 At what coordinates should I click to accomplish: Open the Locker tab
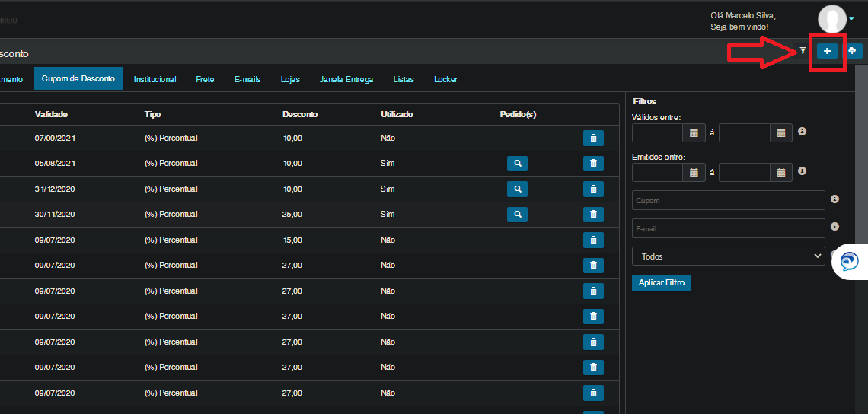pyautogui.click(x=445, y=79)
